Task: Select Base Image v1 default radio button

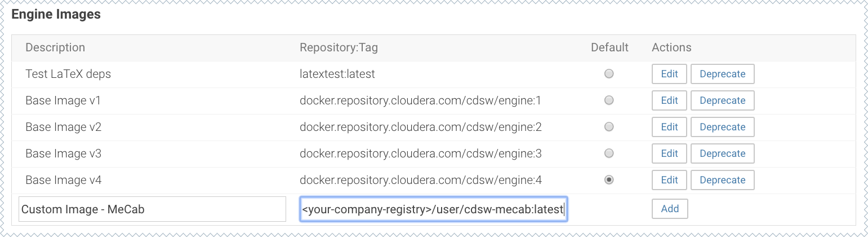Action: tap(609, 100)
